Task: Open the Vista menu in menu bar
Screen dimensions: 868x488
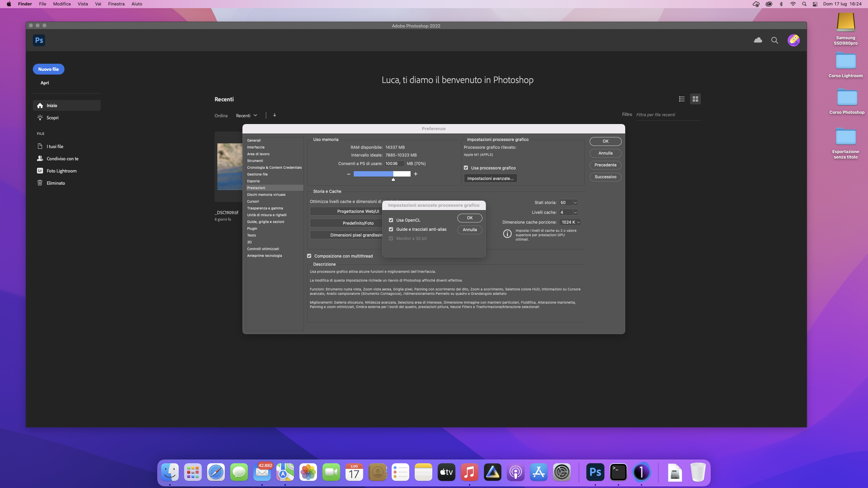Action: pos(83,4)
